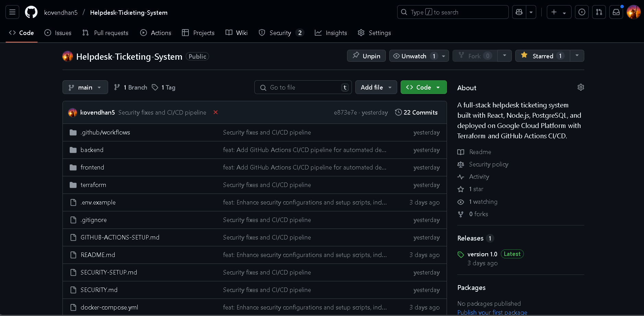Image resolution: width=644 pixels, height=316 pixels.
Task: Click the Readme link in About
Action: tap(474, 152)
